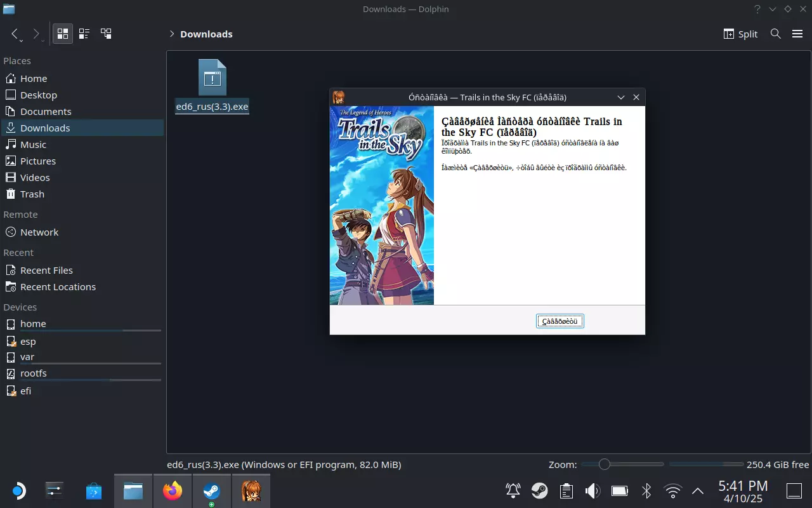Image resolution: width=812 pixels, height=508 pixels.
Task: Launch Firefox from the taskbar
Action: [x=172, y=491]
